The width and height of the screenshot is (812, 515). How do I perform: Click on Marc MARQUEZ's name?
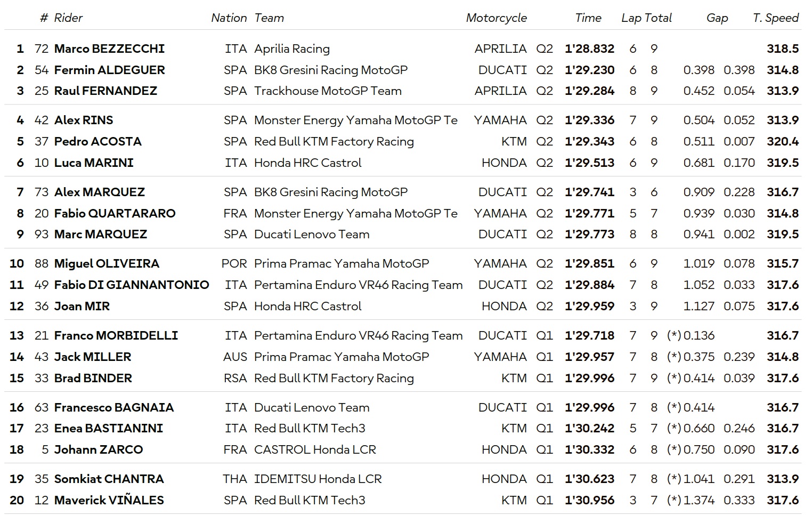click(x=100, y=235)
